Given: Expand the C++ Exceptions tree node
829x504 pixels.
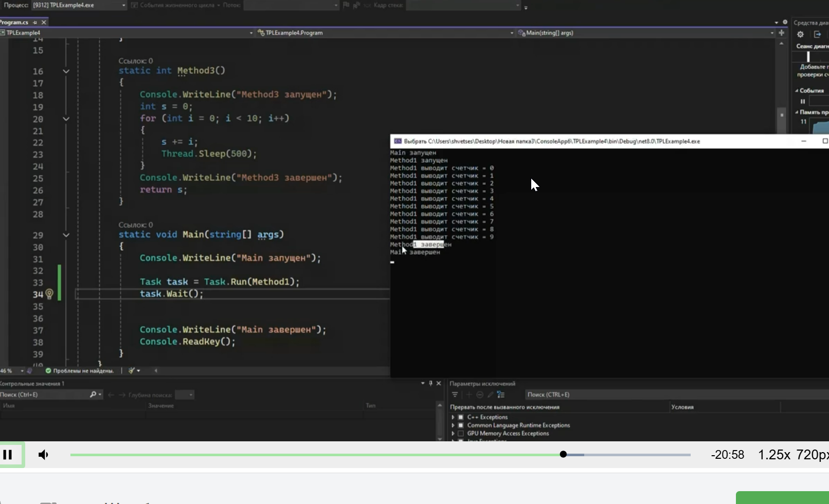Looking at the screenshot, I should [453, 417].
